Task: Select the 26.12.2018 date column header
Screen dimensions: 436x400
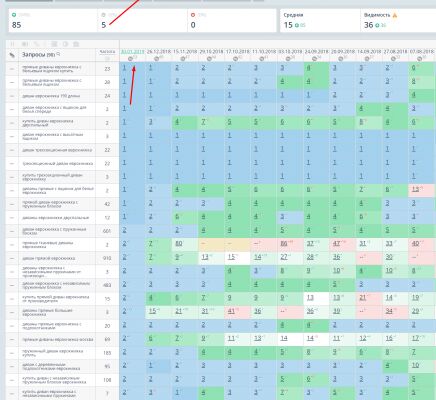Action: coord(159,52)
